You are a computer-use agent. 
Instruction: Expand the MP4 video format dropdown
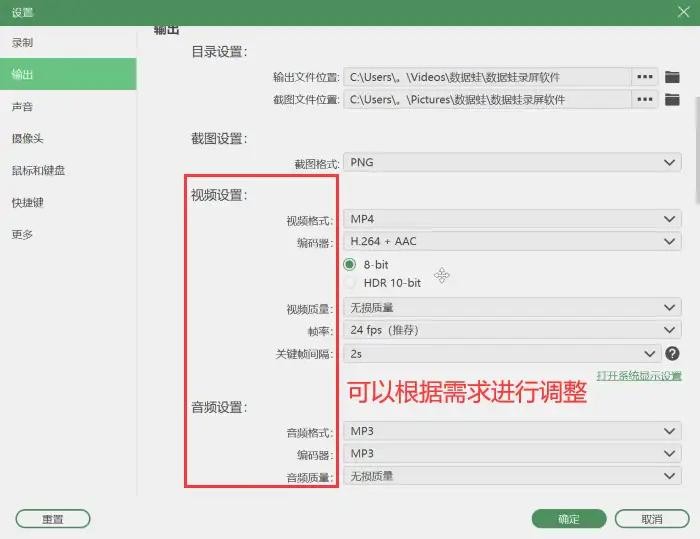click(x=511, y=219)
